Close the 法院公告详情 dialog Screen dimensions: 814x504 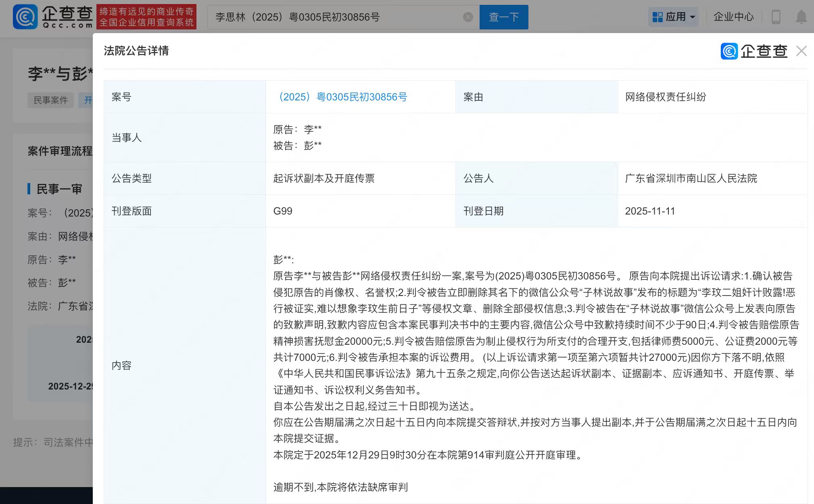tap(801, 51)
